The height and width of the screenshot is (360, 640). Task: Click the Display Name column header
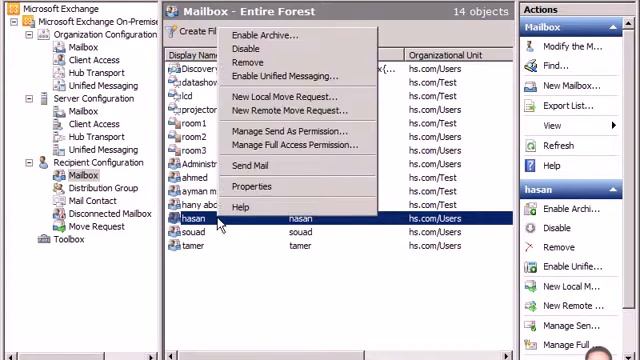[x=192, y=55]
